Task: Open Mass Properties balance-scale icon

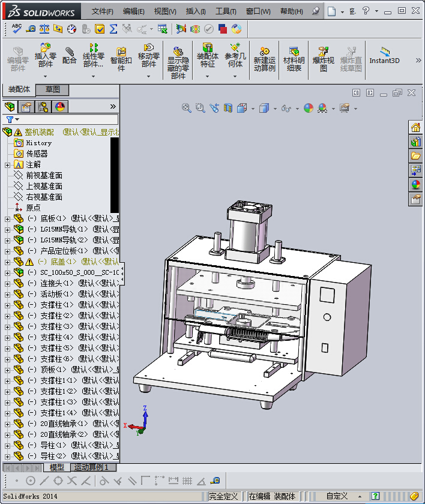Action: (x=44, y=29)
